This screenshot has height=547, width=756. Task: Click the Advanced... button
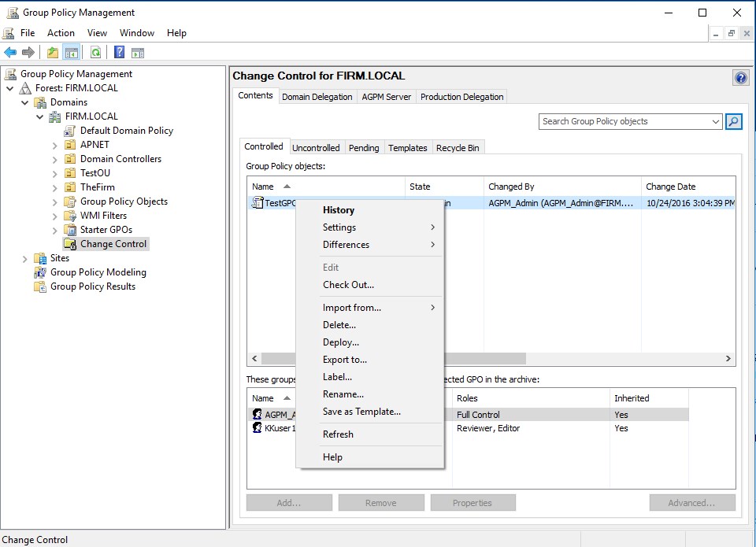coord(692,503)
